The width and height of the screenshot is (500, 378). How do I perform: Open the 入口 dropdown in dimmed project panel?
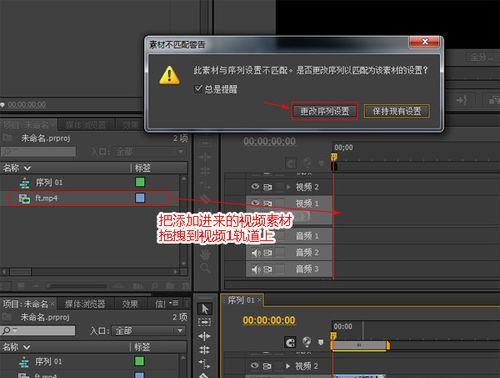pos(149,152)
